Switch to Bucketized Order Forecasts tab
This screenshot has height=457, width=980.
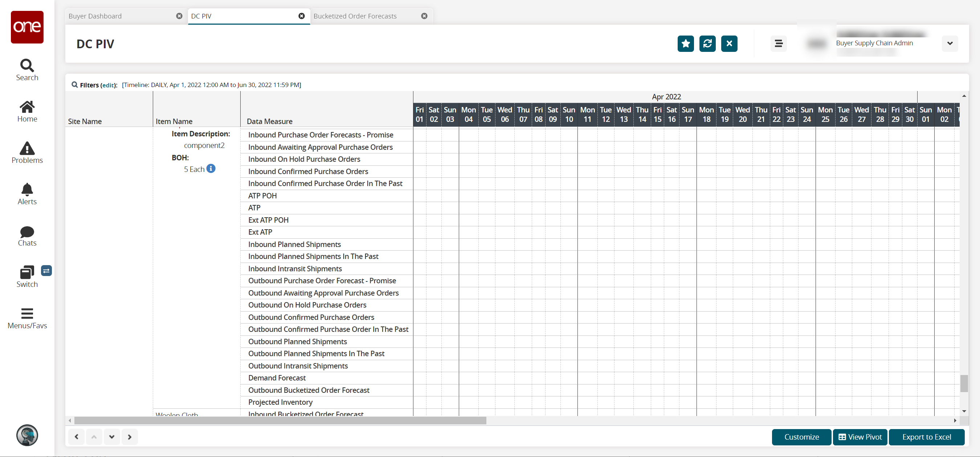tap(355, 16)
